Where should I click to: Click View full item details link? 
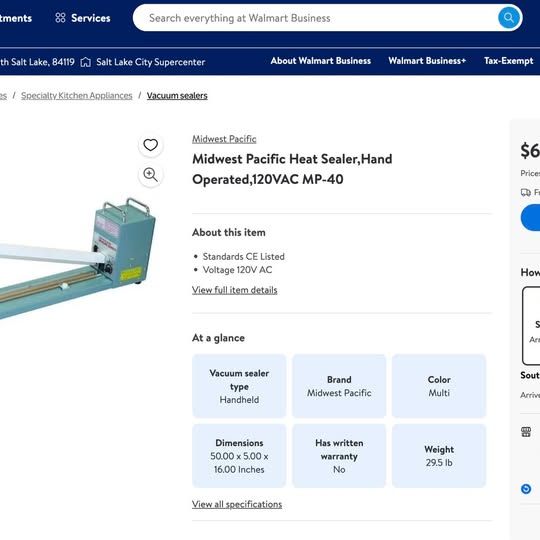[235, 290]
